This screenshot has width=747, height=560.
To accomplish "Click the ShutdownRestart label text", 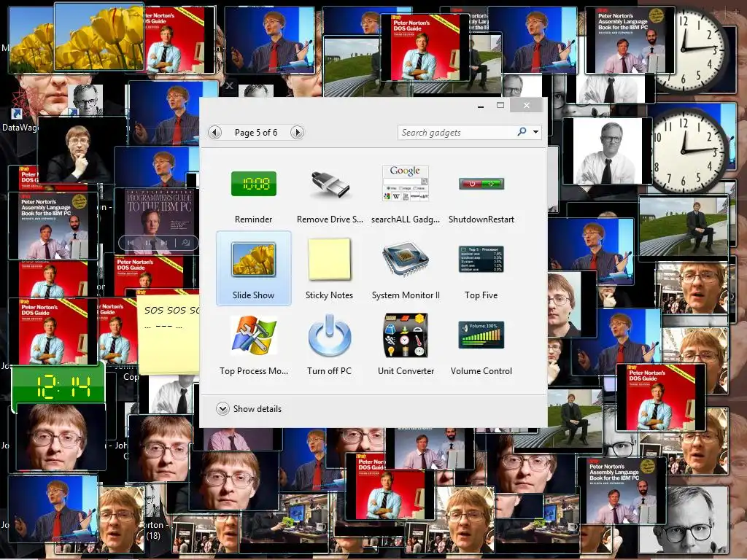I will 481,219.
